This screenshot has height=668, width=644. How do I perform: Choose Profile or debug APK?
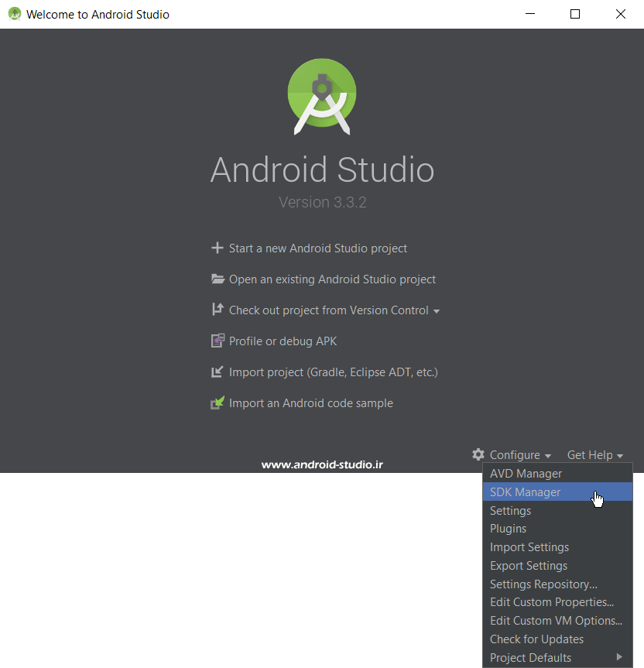click(283, 341)
